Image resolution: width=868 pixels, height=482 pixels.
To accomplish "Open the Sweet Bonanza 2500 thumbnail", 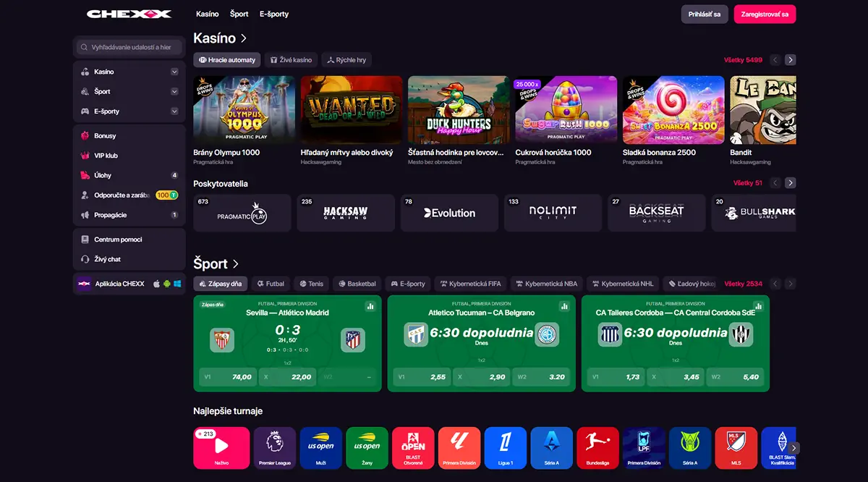I will click(x=673, y=110).
